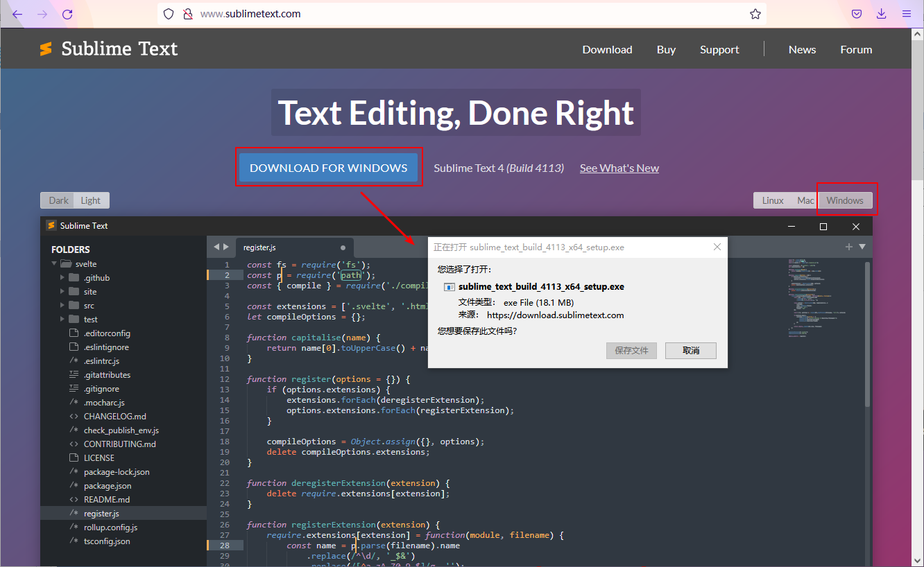Open the browser hamburger menu
Image resolution: width=924 pixels, height=567 pixels.
tap(907, 14)
